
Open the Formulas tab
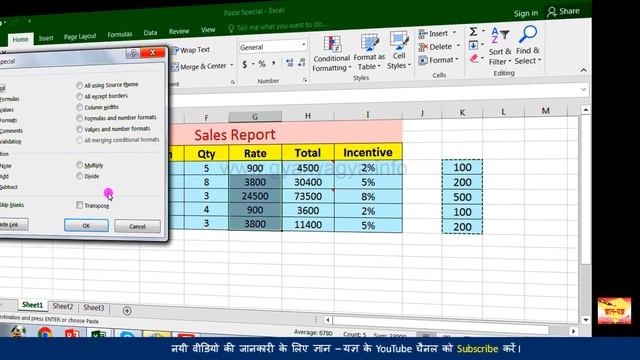pos(120,35)
